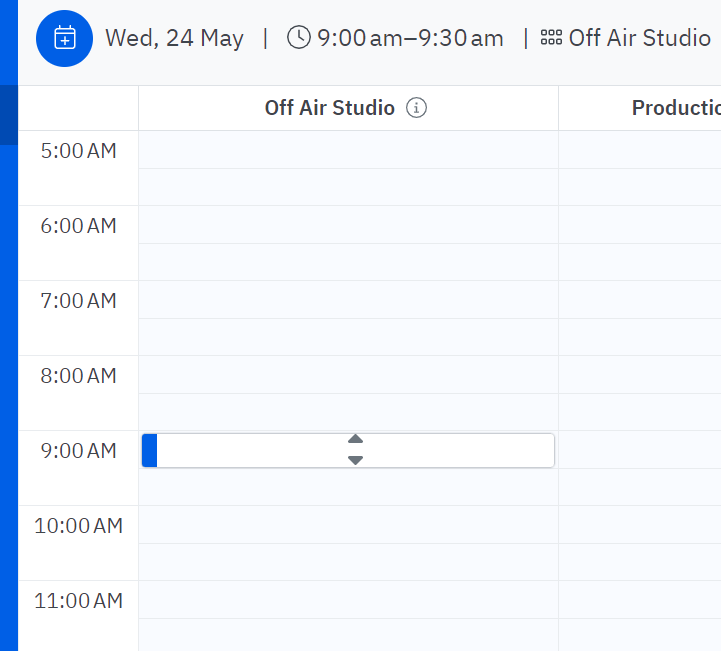The width and height of the screenshot is (721, 651).
Task: Choose the 6:30 AM slot under Off Air Studio
Action: pyautogui.click(x=348, y=262)
